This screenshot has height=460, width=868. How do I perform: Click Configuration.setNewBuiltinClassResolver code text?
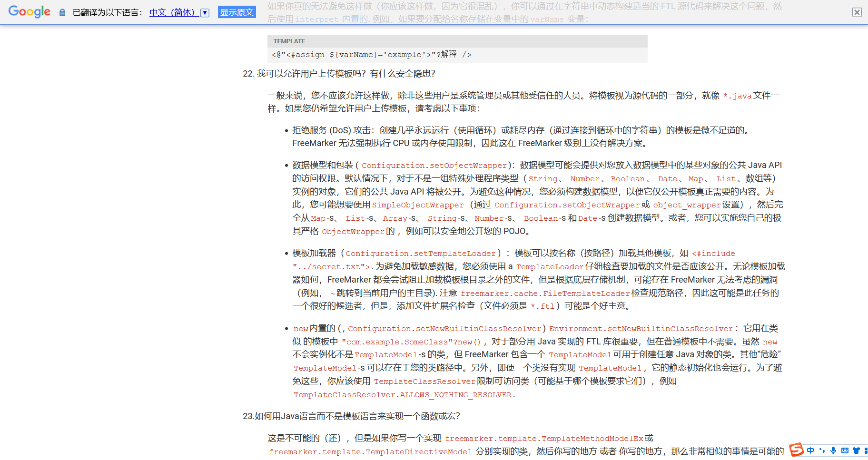(x=444, y=329)
